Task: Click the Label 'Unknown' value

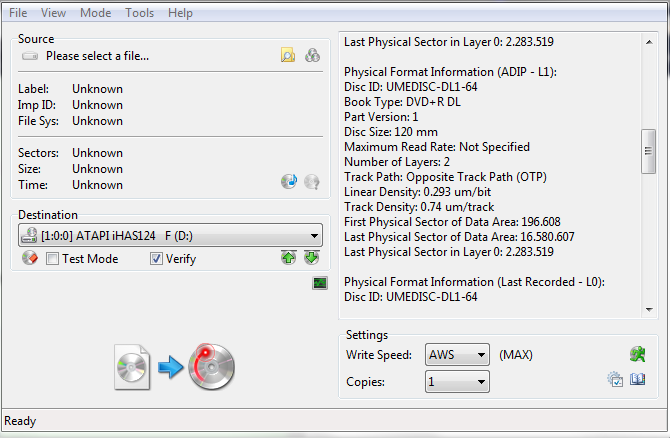Action: coord(97,89)
